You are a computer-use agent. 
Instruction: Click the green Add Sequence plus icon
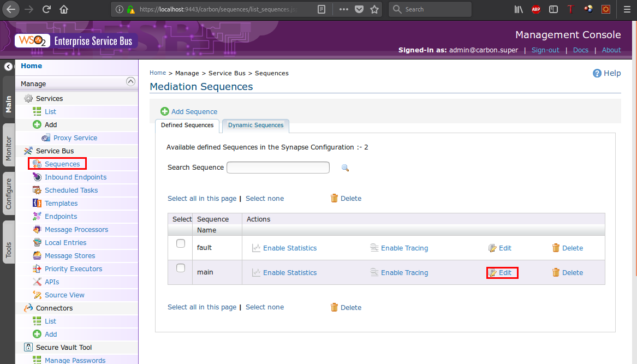pos(164,111)
